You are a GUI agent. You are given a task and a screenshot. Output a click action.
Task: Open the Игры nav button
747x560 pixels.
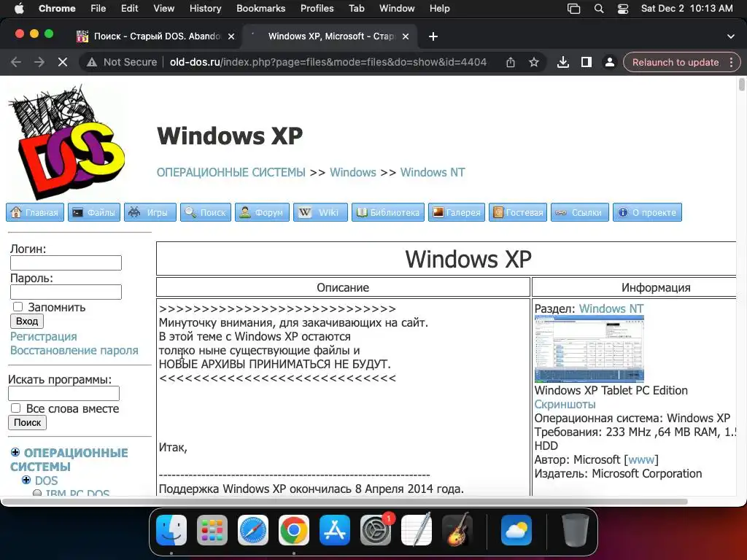point(150,212)
